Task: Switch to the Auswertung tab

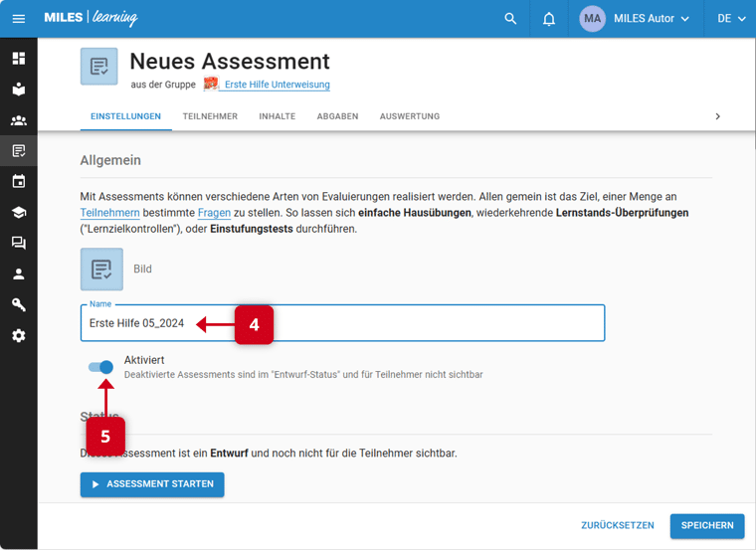Action: (x=409, y=116)
